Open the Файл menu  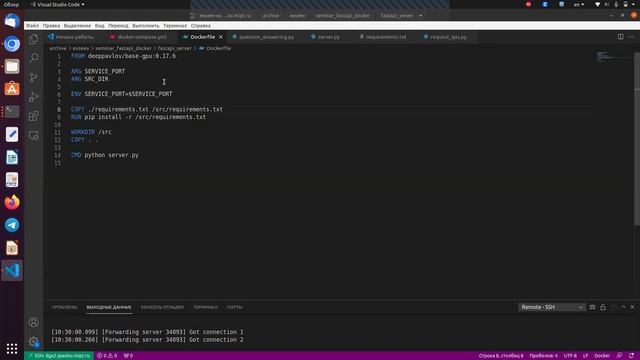32,26
